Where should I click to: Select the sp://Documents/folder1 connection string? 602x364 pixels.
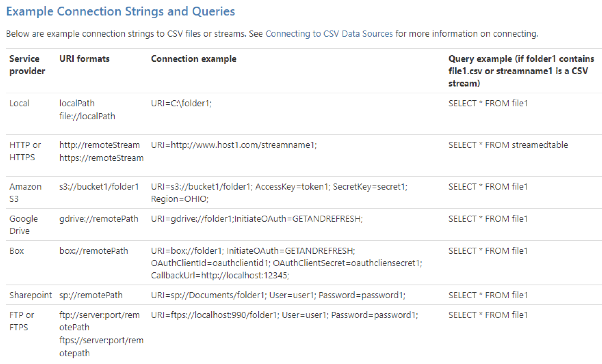pyautogui.click(x=278, y=295)
